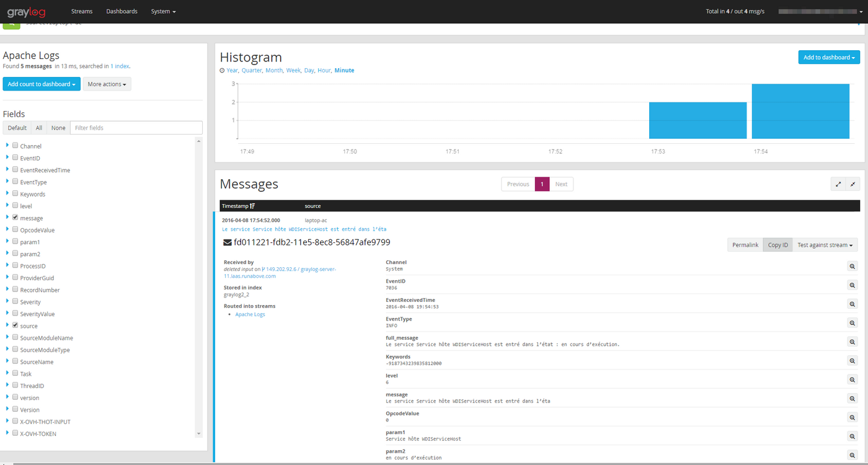Viewport: 868px width, 465px height.
Task: Open the Dashboards page
Action: (122, 11)
